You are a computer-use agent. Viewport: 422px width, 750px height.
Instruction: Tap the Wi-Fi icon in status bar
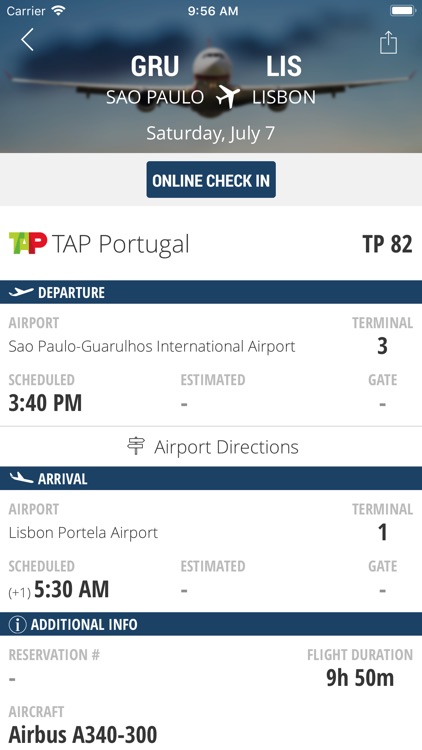[59, 11]
